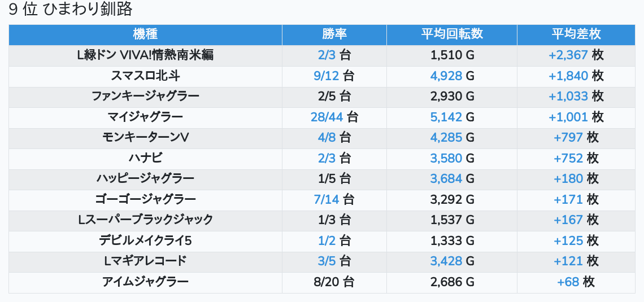This screenshot has height=302, width=644.
Task: Click the +2,367 average difference value
Action: 568,55
